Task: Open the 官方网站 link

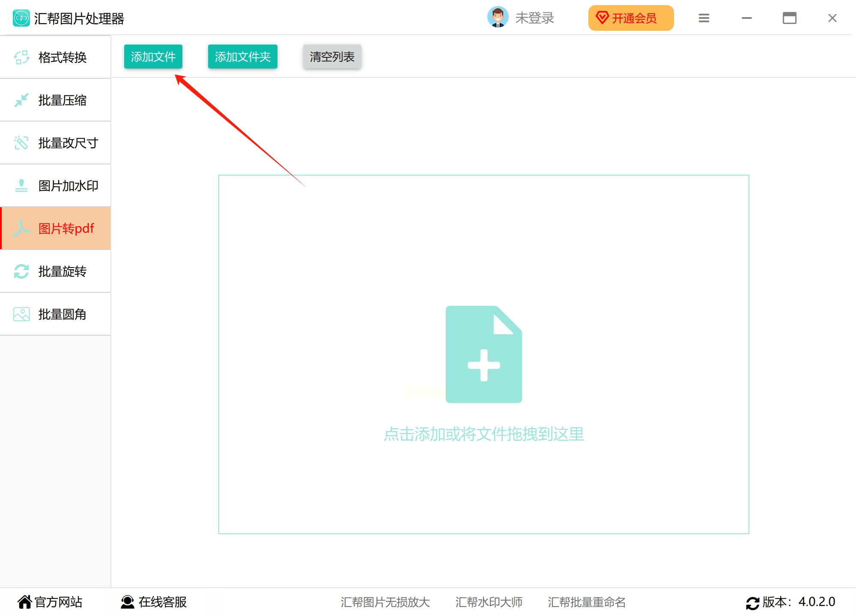Action: pyautogui.click(x=50, y=602)
